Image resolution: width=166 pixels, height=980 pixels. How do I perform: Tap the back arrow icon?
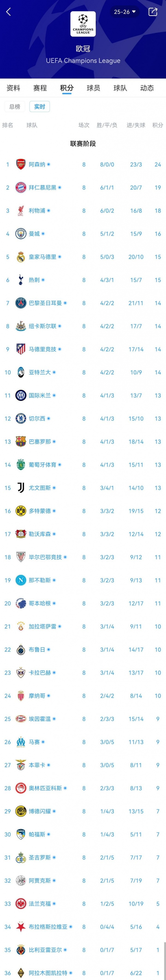9,12
